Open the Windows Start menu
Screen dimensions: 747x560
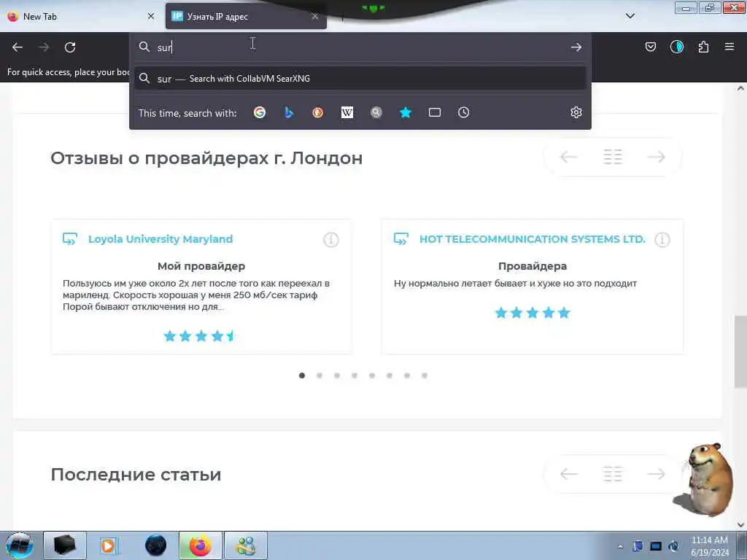click(20, 545)
